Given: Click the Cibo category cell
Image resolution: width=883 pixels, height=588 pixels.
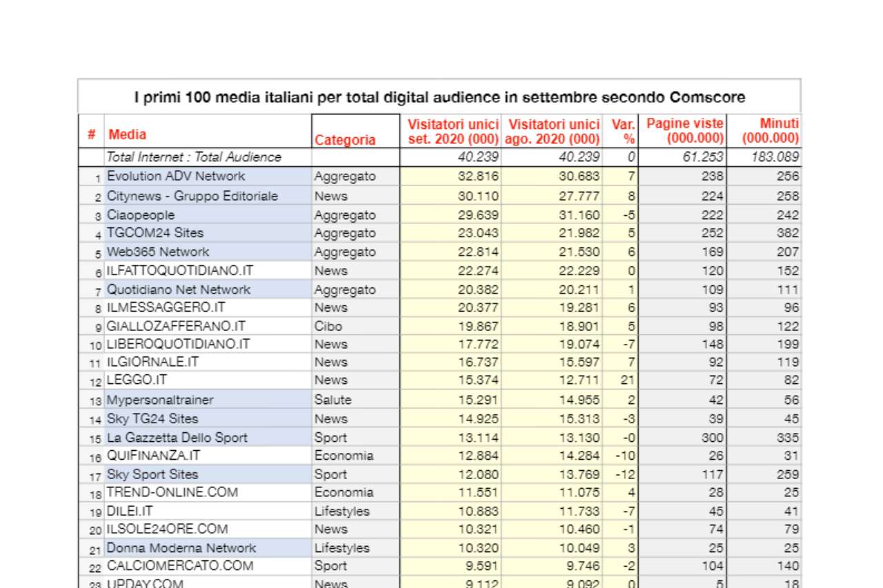Looking at the screenshot, I should (x=328, y=326).
